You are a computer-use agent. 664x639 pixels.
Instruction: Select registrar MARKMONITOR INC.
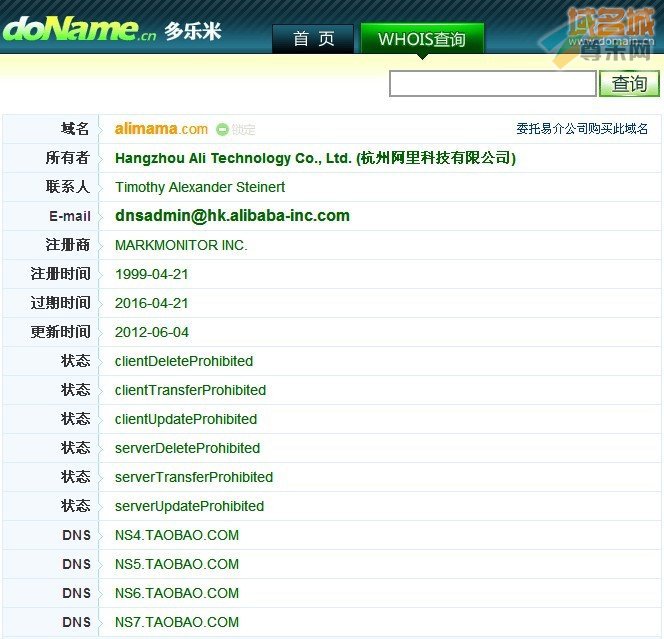tap(181, 245)
